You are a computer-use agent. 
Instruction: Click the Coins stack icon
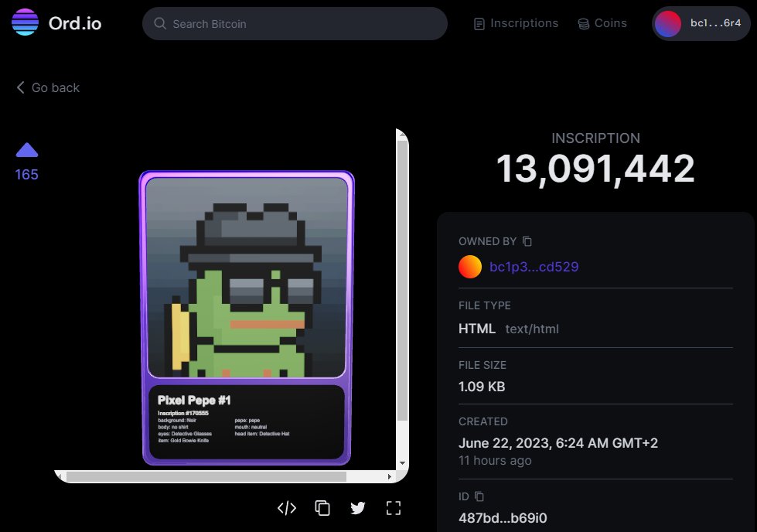(583, 24)
